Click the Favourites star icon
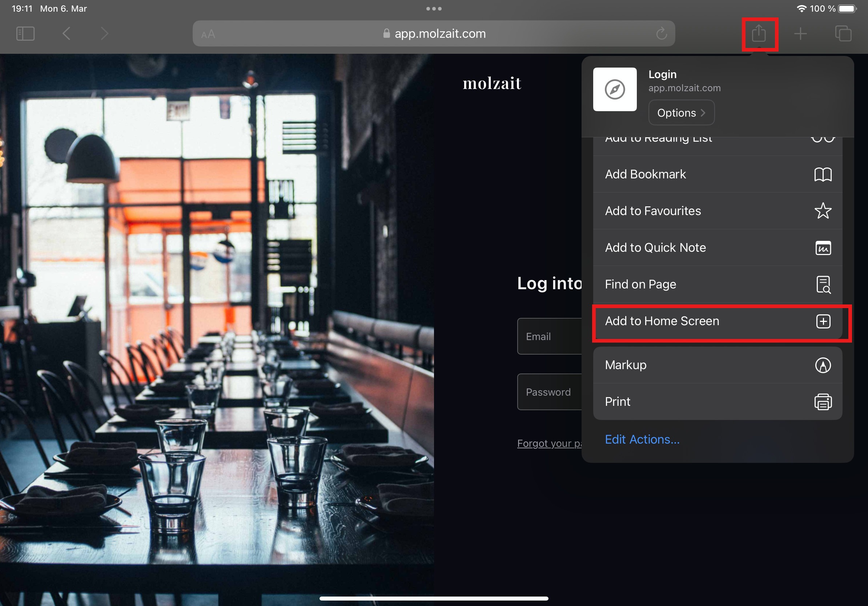This screenshot has height=606, width=868. [x=823, y=211]
